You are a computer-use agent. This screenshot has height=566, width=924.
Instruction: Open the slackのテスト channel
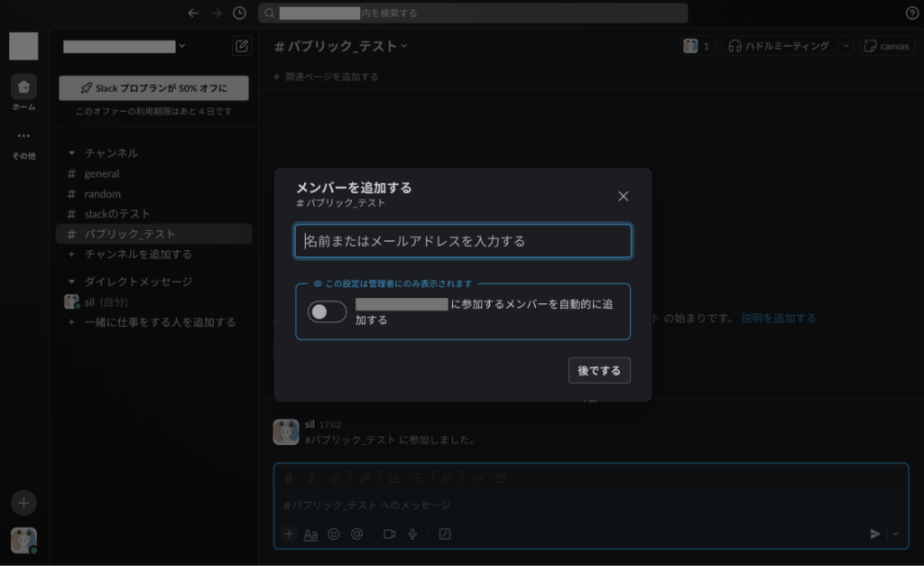(x=117, y=214)
